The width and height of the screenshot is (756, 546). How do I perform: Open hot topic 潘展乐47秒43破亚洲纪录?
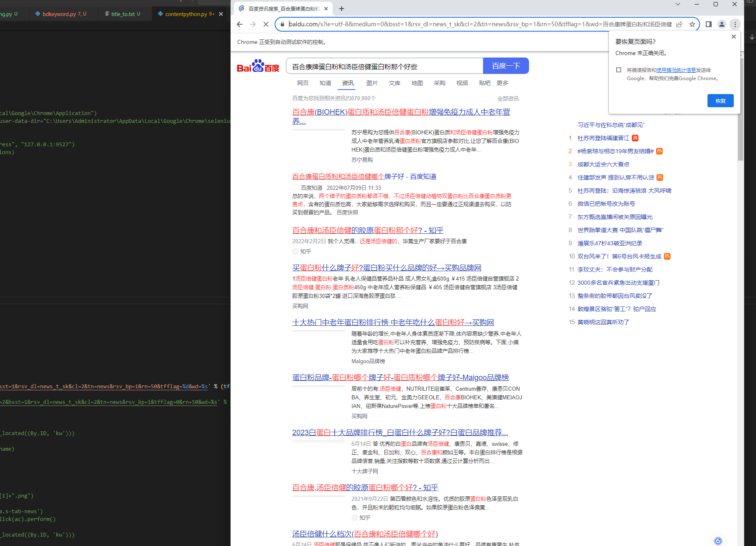coord(610,243)
